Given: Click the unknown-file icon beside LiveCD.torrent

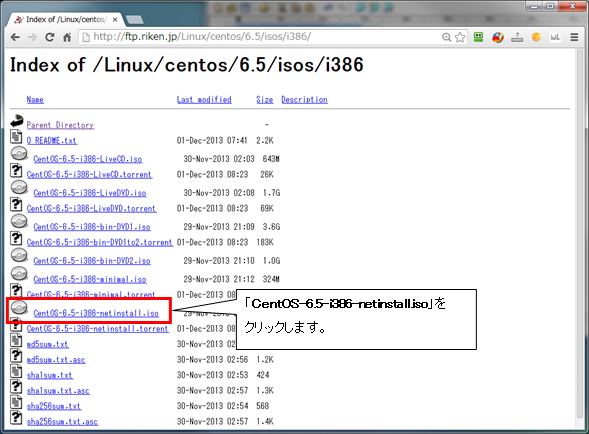Looking at the screenshot, I should tap(16, 170).
